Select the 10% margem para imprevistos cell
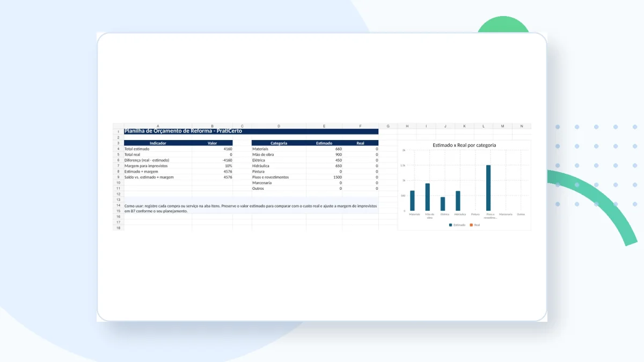Image resolution: width=644 pixels, height=362 pixels. point(213,166)
